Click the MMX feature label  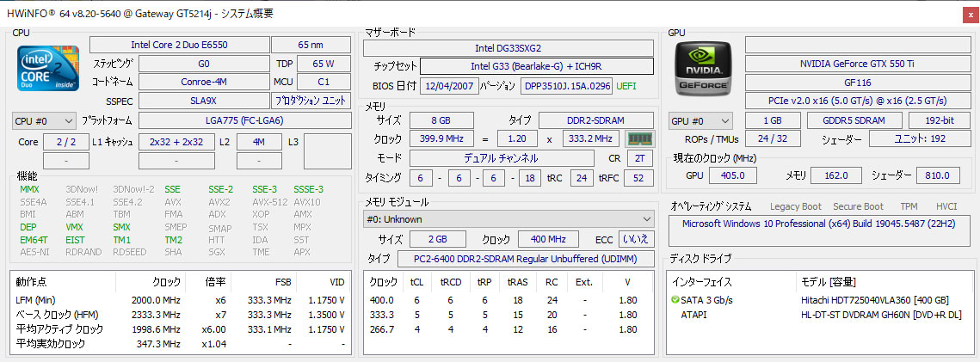coord(29,190)
